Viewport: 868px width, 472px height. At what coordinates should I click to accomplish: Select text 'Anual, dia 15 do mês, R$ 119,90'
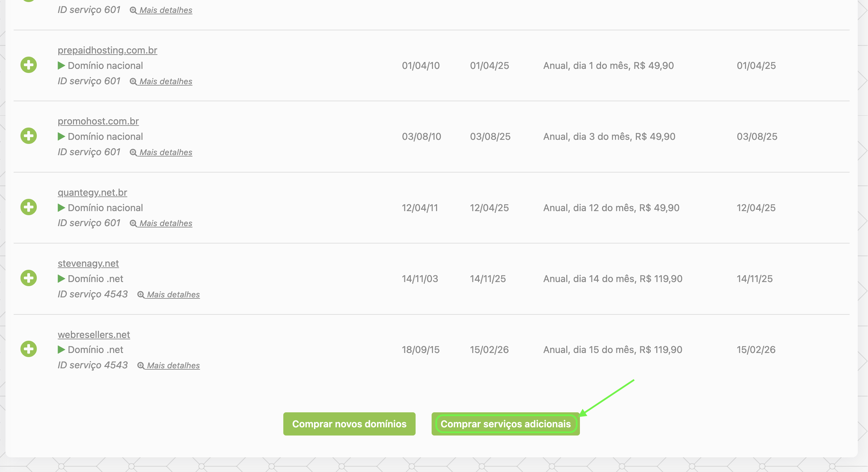click(613, 350)
